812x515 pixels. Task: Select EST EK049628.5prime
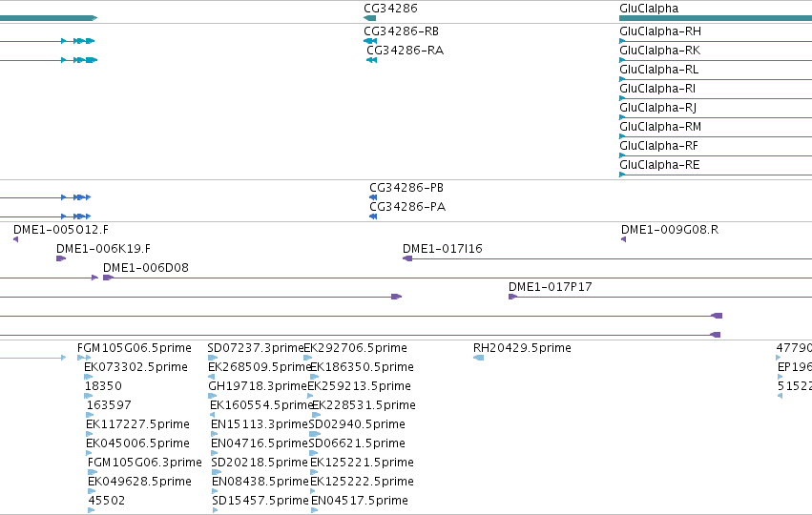pos(140,482)
